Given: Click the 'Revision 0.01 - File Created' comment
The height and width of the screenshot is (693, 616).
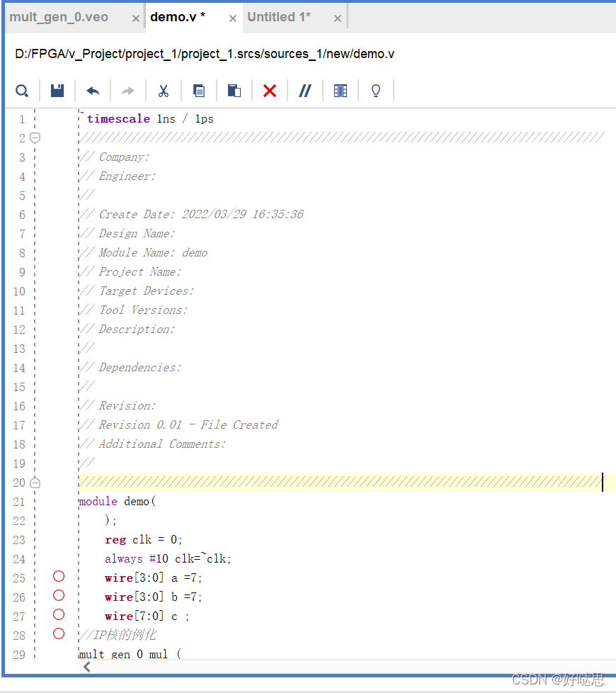Looking at the screenshot, I should (179, 424).
